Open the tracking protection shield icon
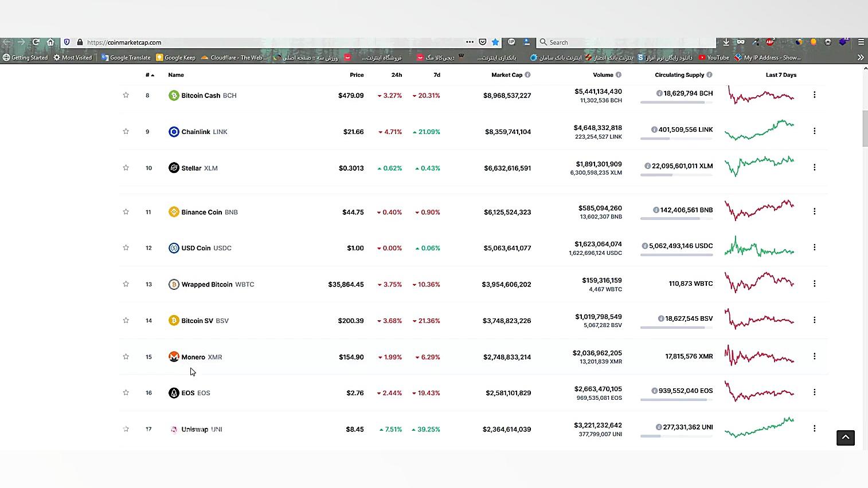 coord(67,42)
